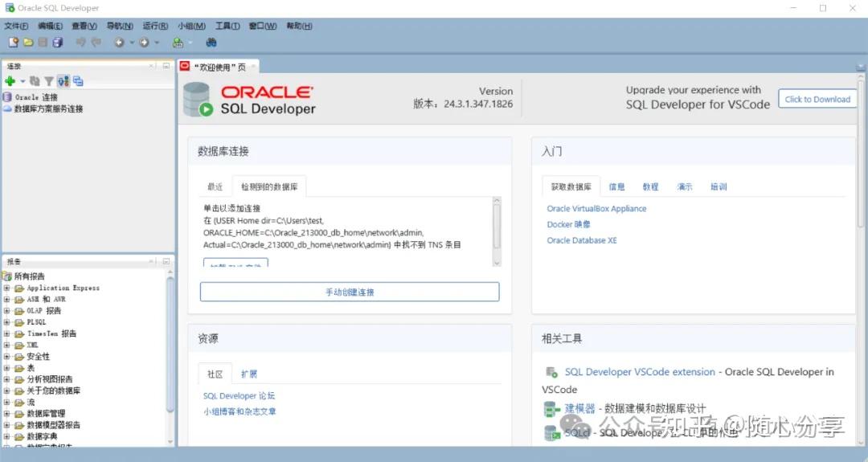Click the Filter funnel icon in Connections
Screen dimensions: 868x462
point(49,81)
